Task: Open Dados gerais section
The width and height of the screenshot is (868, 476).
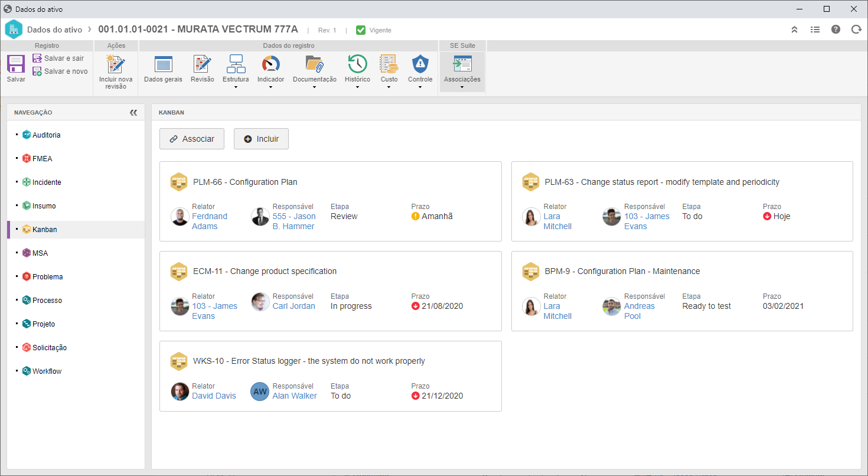Action: (163, 69)
